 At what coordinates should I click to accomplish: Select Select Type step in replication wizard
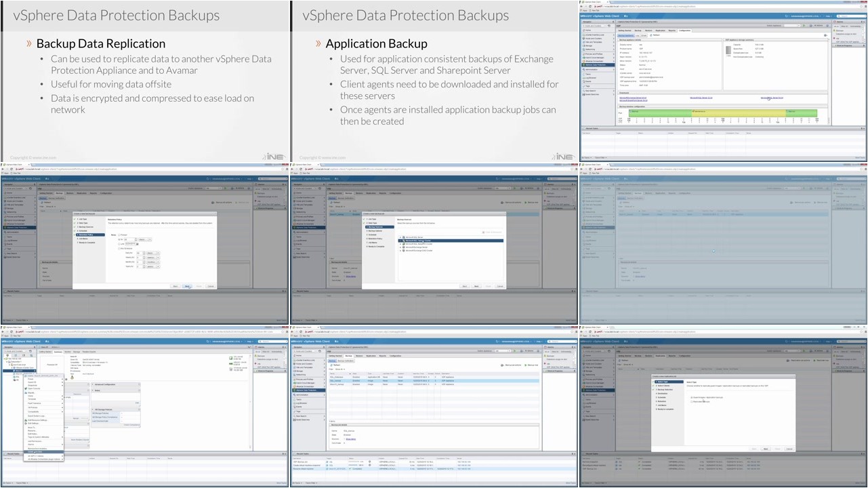coord(669,382)
